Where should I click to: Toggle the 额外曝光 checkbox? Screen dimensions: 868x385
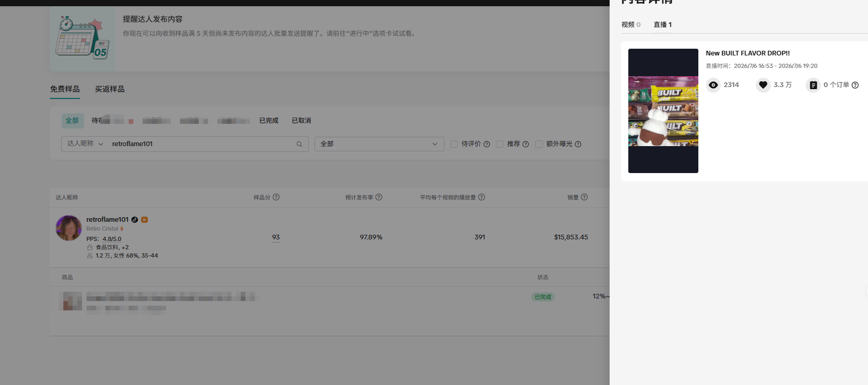(539, 144)
